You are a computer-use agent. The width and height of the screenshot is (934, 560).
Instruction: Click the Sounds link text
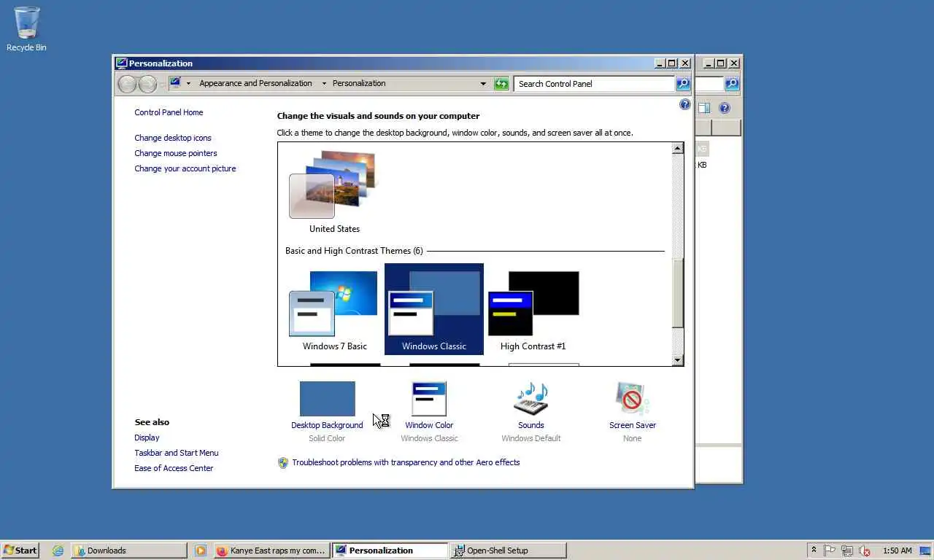(531, 425)
